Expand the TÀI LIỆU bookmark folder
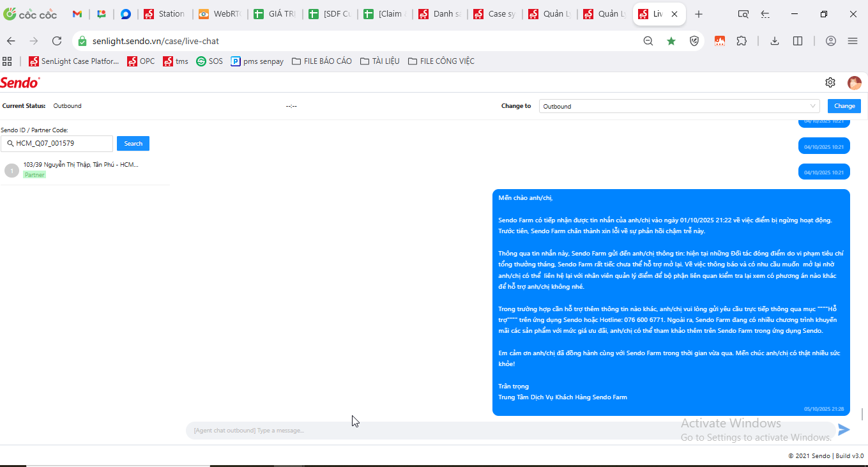868x467 pixels. 380,61
